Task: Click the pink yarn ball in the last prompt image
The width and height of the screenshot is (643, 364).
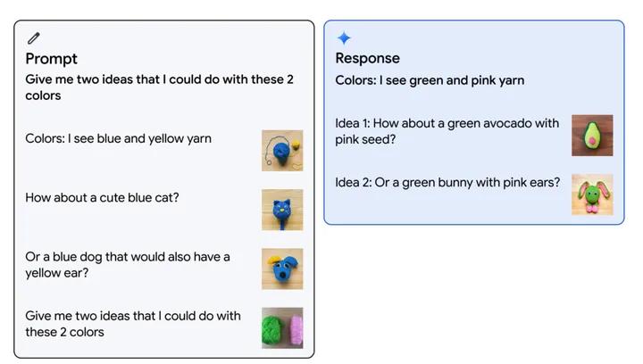Action: [x=296, y=328]
